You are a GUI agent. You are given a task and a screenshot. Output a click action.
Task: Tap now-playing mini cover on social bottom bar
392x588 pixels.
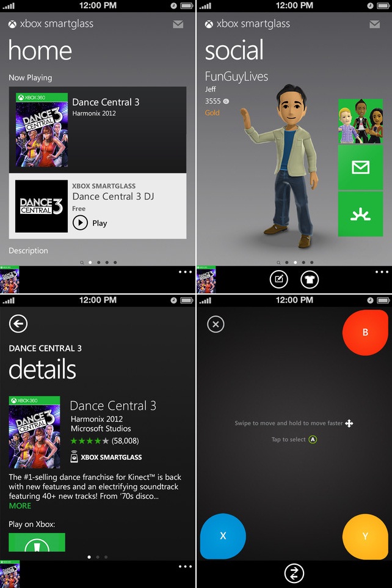pos(206,280)
